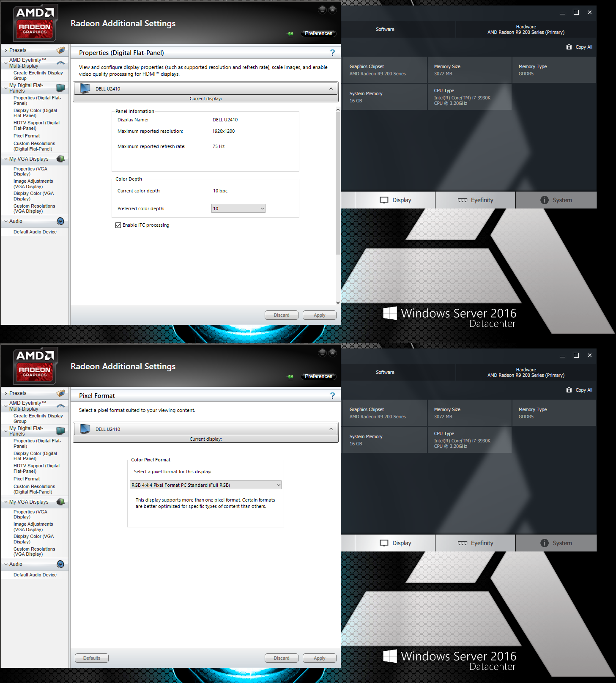Viewport: 616px width, 683px height.
Task: Click the Presets icon in the Pixel Format window sidebar
Action: coord(61,393)
